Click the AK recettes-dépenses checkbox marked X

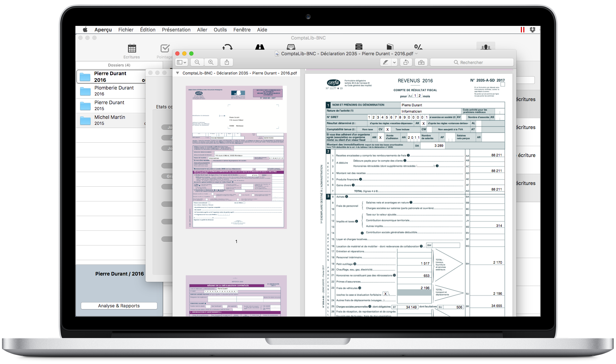424,123
